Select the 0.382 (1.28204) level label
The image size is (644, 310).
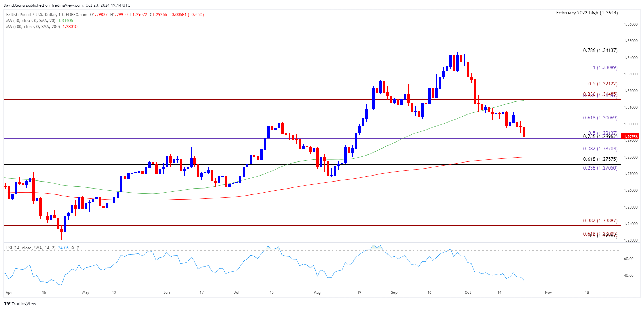point(600,149)
